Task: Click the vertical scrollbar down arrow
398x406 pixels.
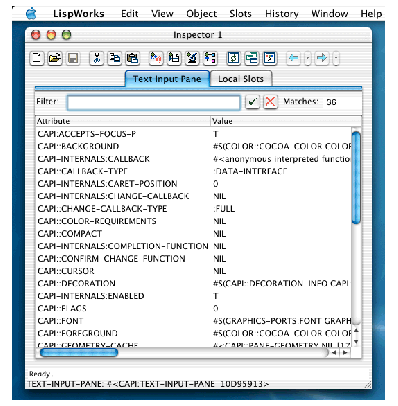Action: click(x=356, y=342)
